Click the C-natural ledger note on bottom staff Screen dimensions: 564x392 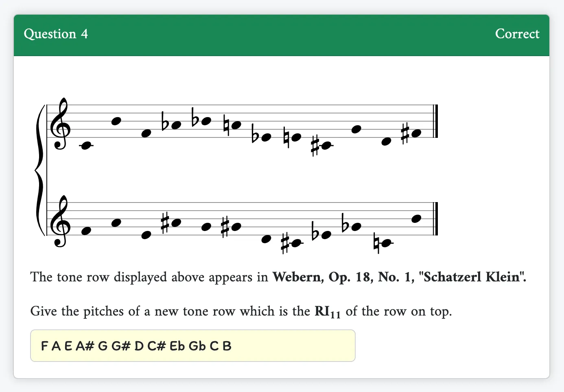(x=383, y=243)
